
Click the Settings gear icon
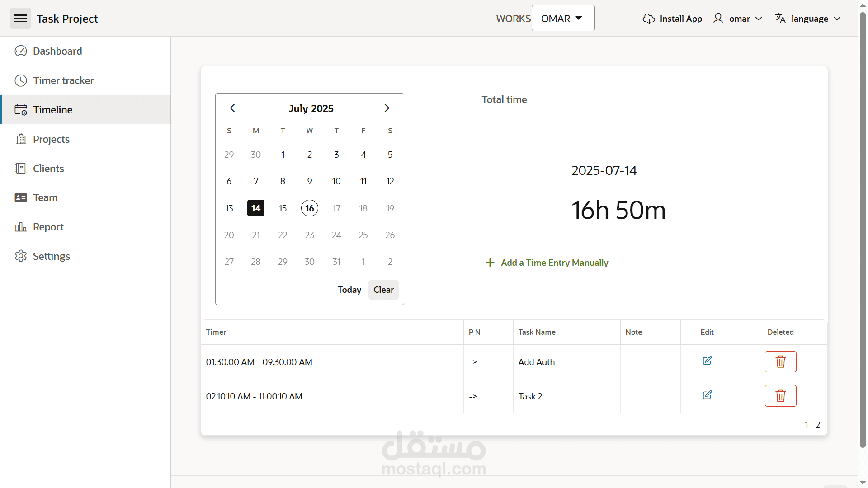21,256
